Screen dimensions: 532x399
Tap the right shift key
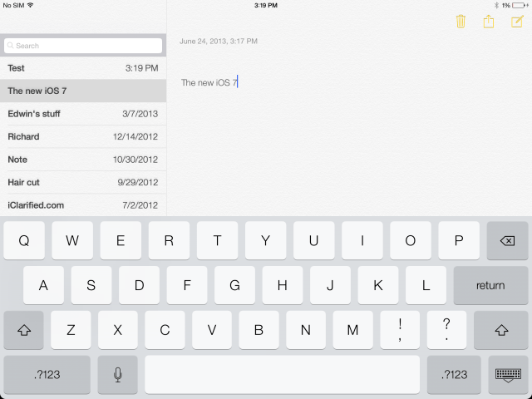coord(501,330)
